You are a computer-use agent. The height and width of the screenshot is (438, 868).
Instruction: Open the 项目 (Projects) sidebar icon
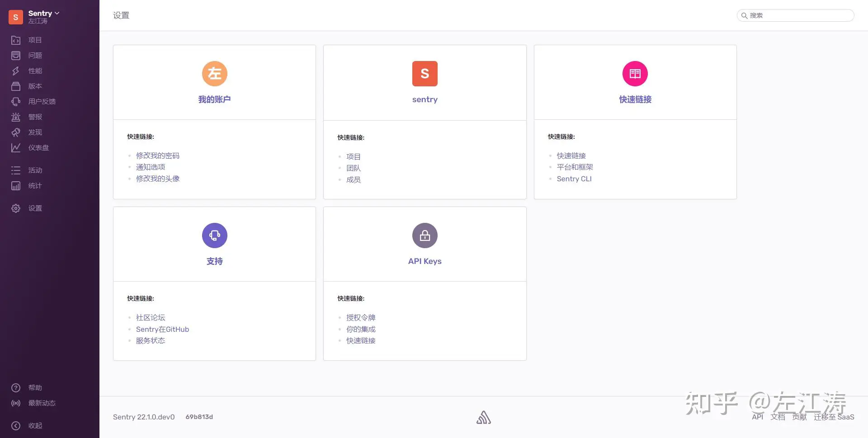click(16, 40)
